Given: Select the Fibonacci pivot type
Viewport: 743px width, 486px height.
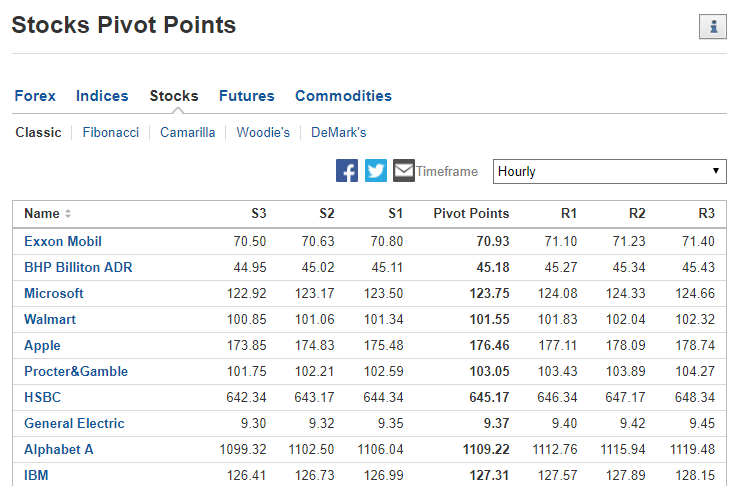Looking at the screenshot, I should tap(110, 133).
